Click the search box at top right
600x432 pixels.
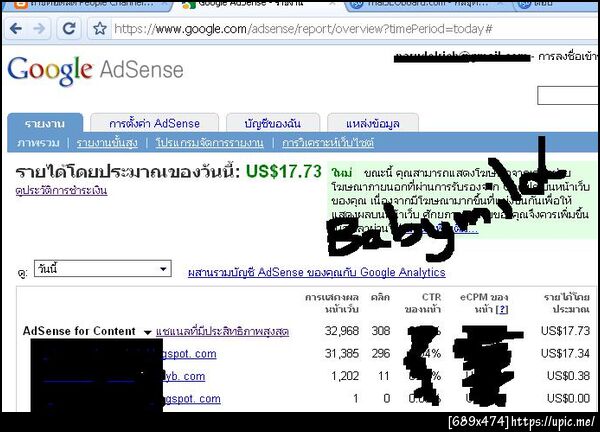tap(568, 96)
